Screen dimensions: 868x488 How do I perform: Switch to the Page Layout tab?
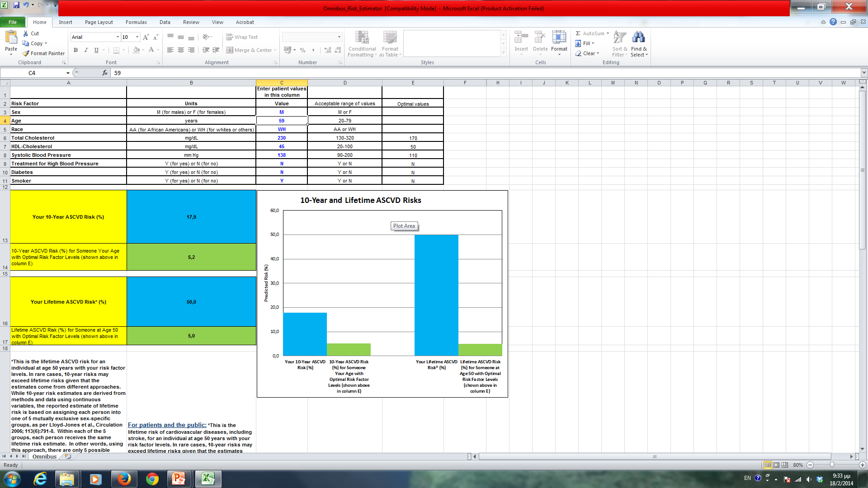click(x=99, y=22)
